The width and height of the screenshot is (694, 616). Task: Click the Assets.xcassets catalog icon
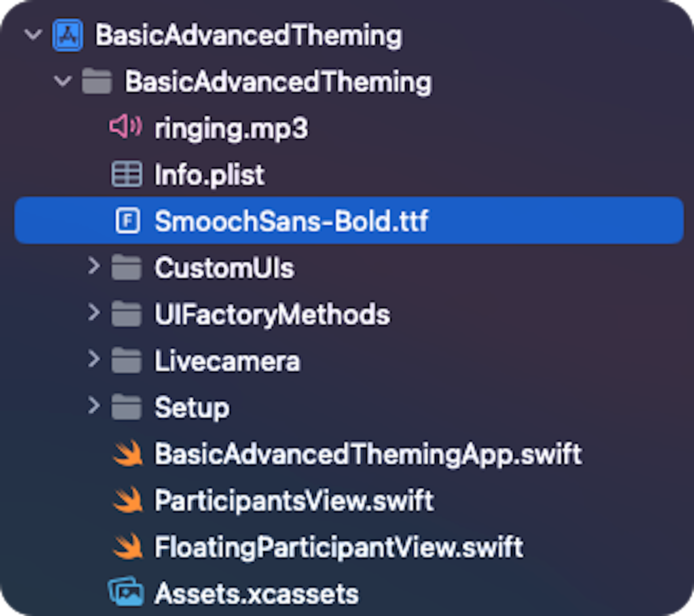(x=126, y=593)
